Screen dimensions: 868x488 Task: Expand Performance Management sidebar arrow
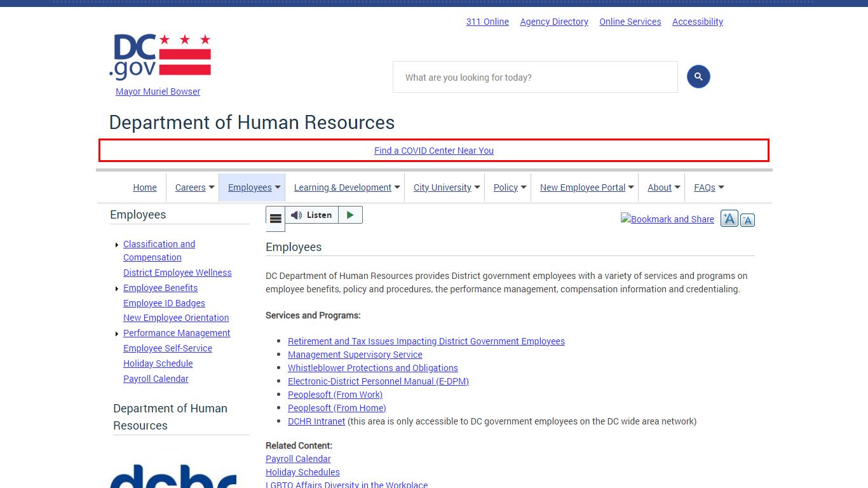tap(117, 334)
